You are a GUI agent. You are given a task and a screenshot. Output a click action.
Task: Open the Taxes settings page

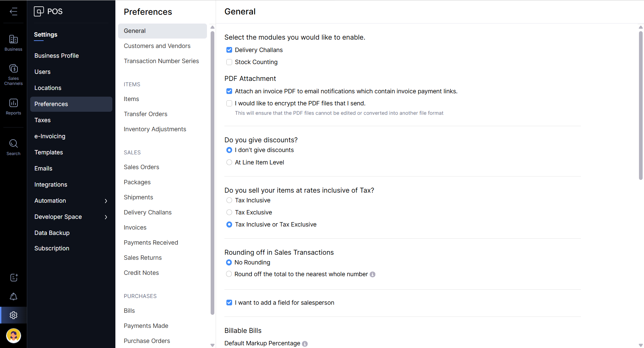(x=43, y=120)
